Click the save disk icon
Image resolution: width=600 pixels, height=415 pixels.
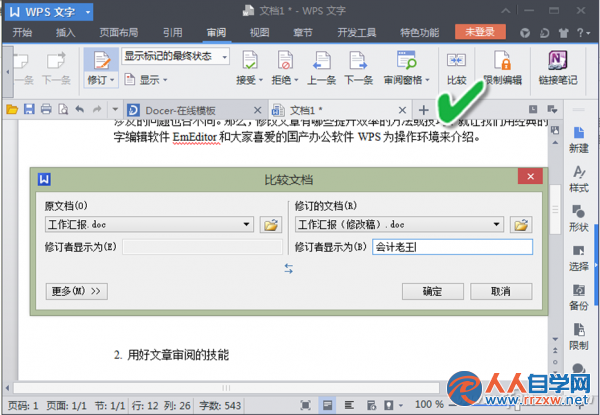(29, 110)
